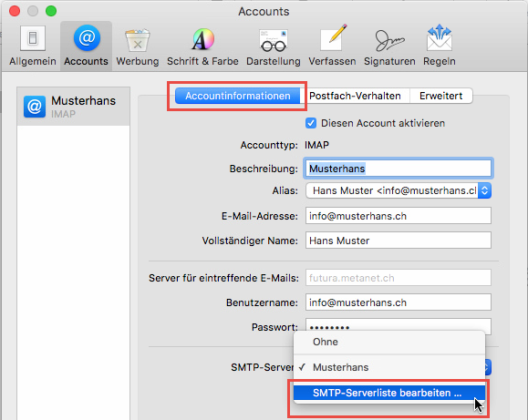Open the Darstellung glasses icon pane
This screenshot has height=420, width=528.
[x=274, y=46]
